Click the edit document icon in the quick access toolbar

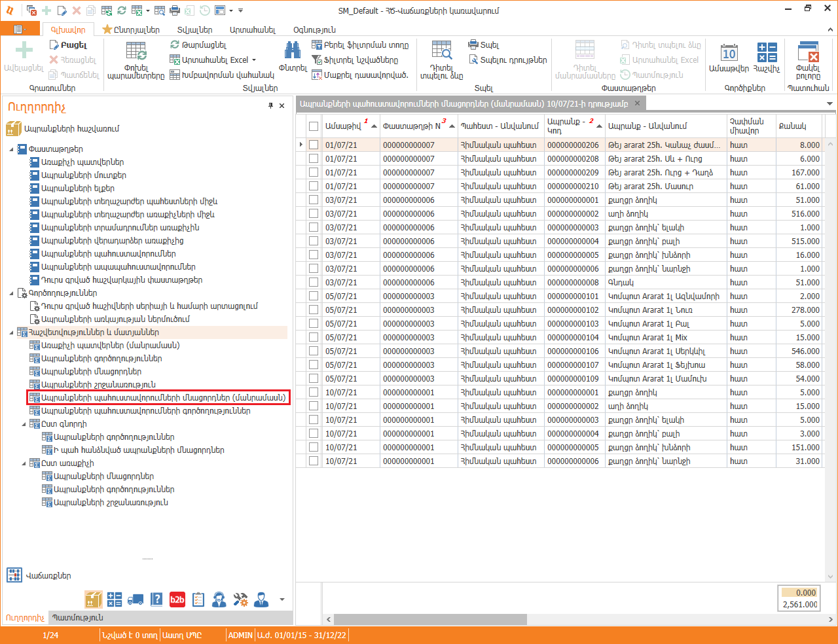(x=62, y=10)
